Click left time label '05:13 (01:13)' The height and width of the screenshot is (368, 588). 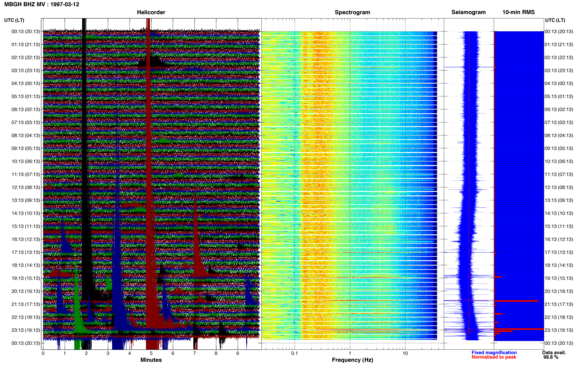pos(26,96)
